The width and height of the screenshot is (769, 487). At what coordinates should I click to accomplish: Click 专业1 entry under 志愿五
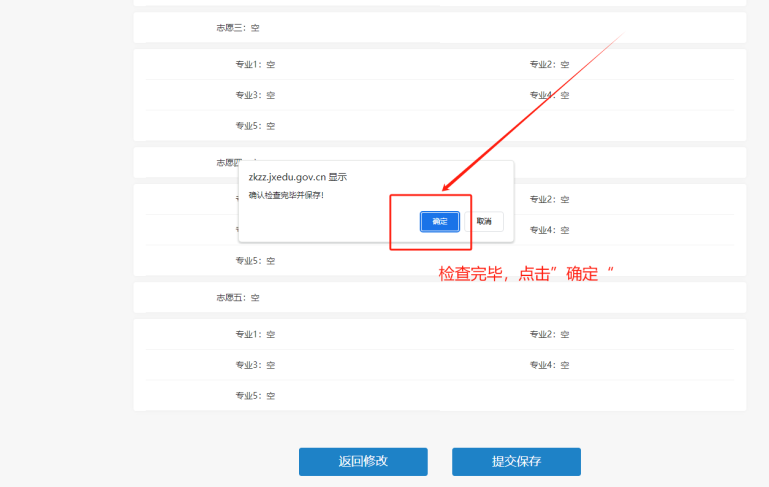(x=255, y=334)
